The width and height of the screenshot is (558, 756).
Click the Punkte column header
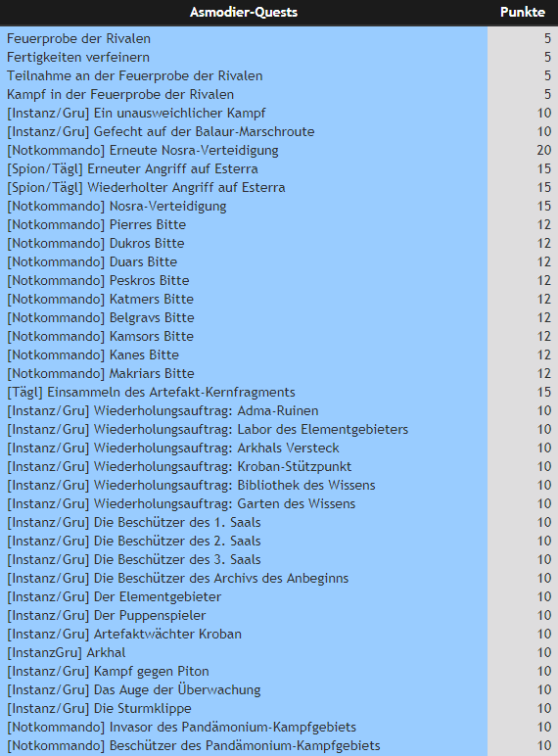click(523, 12)
